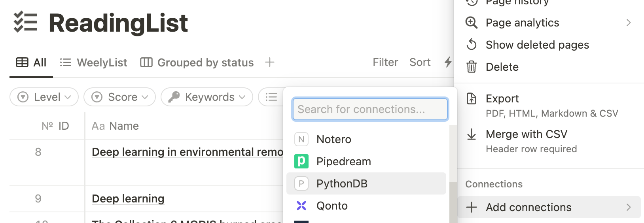The height and width of the screenshot is (223, 644).
Task: Click the Show deleted pages restore icon
Action: pos(472,45)
